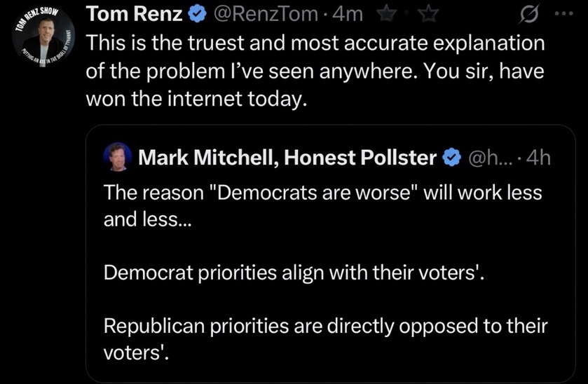This screenshot has width=588, height=384.
Task: Click Mark Mitchell, Honest Pollster name
Action: click(x=287, y=158)
